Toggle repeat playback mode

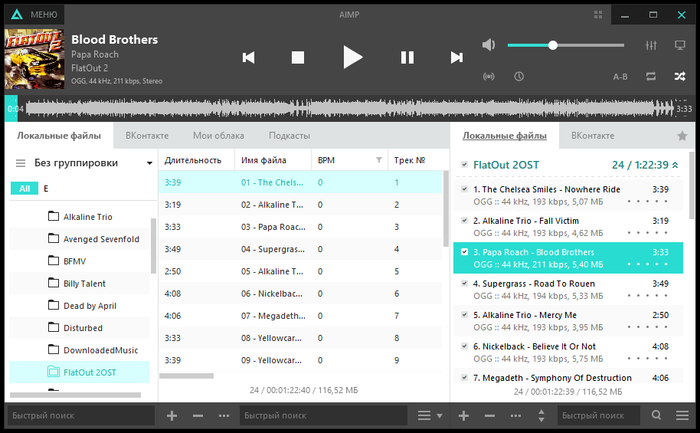pyautogui.click(x=651, y=77)
